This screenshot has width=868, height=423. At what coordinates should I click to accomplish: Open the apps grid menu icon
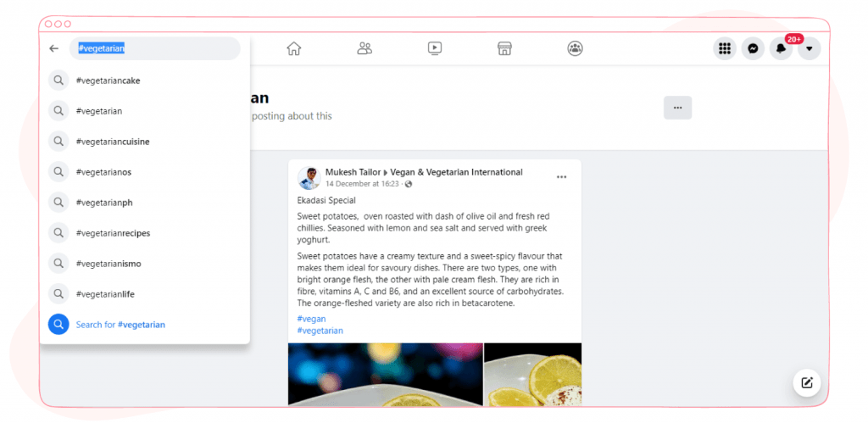(725, 48)
